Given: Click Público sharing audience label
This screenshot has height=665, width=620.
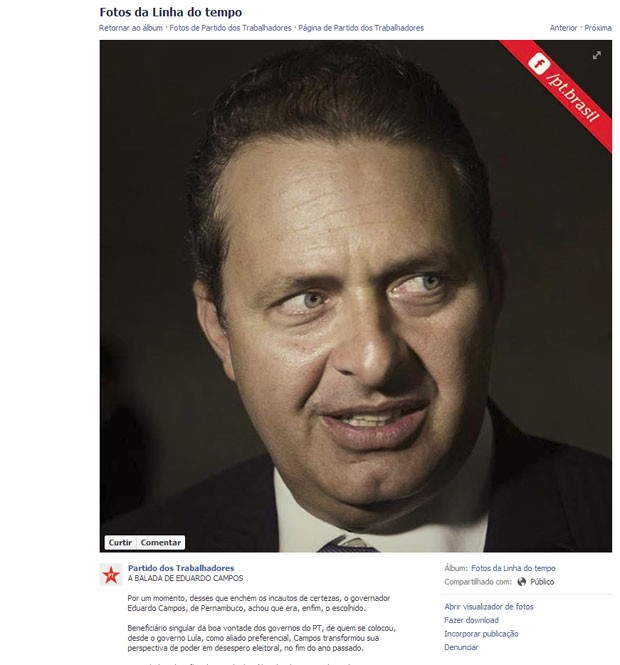Looking at the screenshot, I should click(x=542, y=582).
